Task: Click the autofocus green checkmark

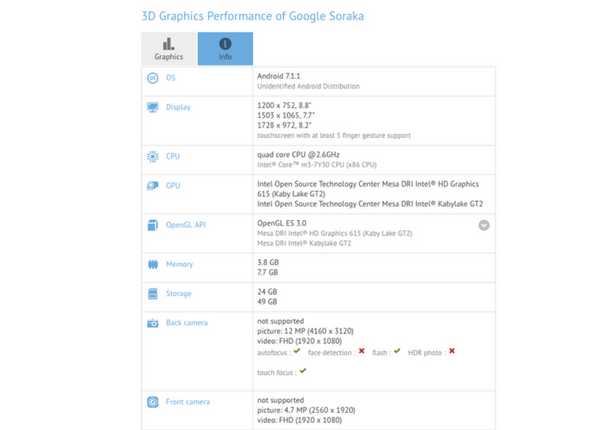Action: point(297,351)
